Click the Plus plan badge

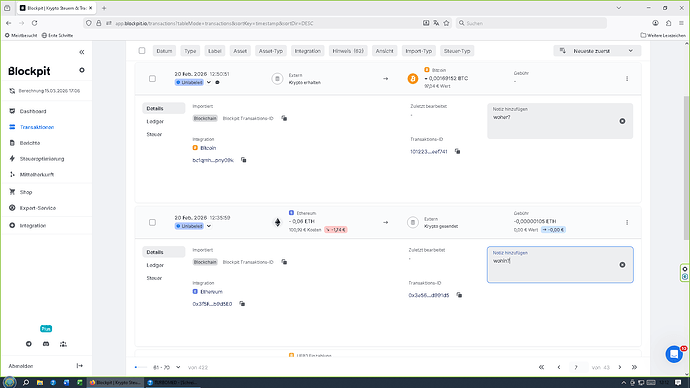coord(46,329)
